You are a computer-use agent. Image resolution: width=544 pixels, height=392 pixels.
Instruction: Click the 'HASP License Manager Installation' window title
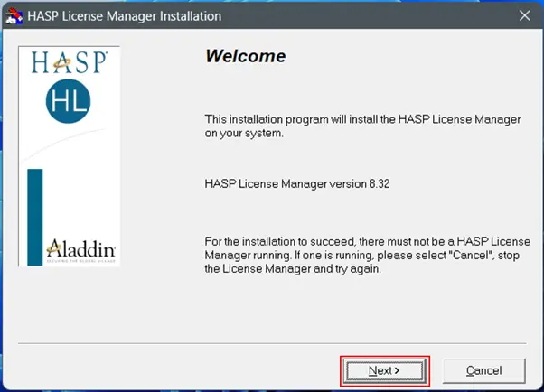coord(124,16)
